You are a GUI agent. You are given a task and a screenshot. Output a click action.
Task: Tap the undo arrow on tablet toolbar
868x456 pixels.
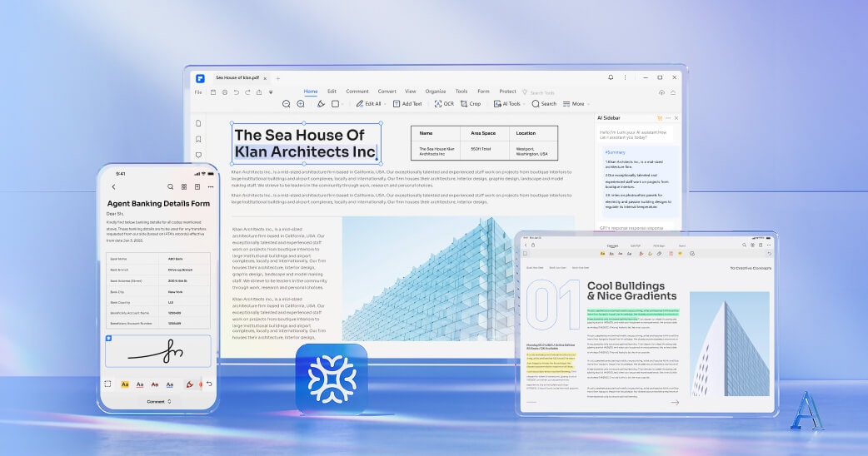769,254
